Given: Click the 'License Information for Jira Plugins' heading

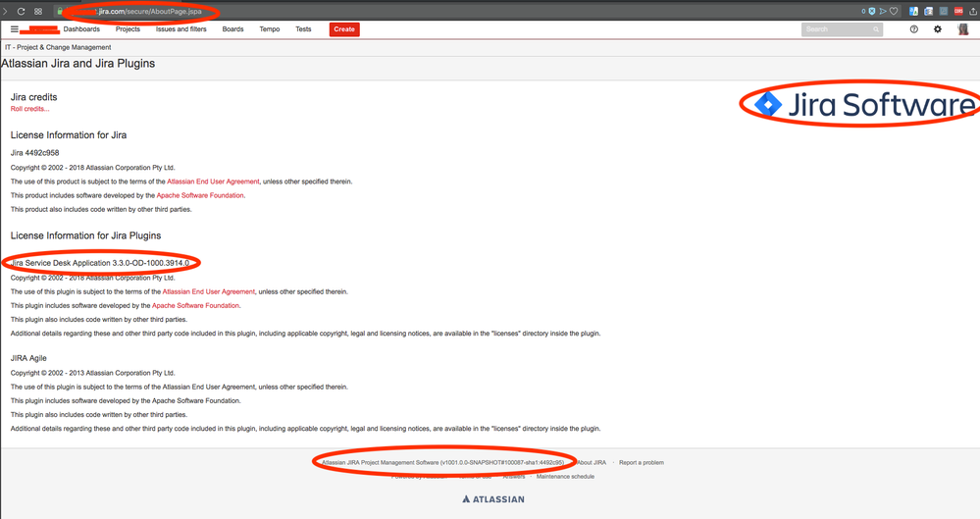Looking at the screenshot, I should point(85,235).
